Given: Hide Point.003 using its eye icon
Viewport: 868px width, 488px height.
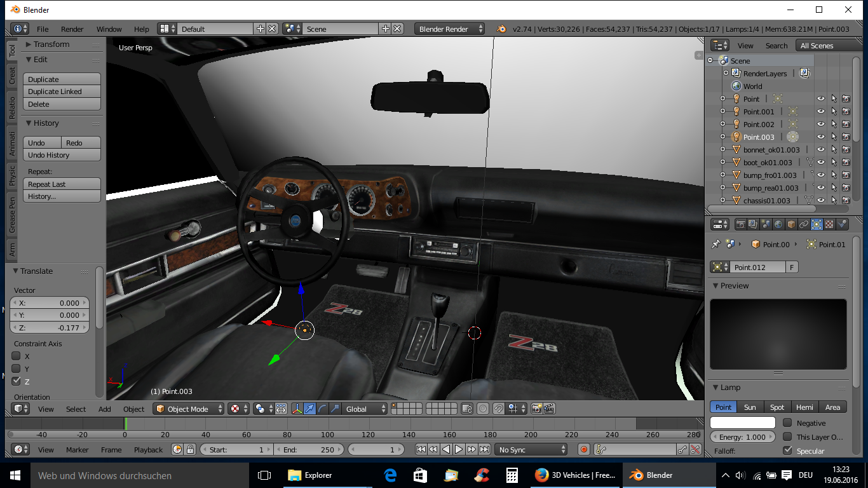Looking at the screenshot, I should click(820, 137).
